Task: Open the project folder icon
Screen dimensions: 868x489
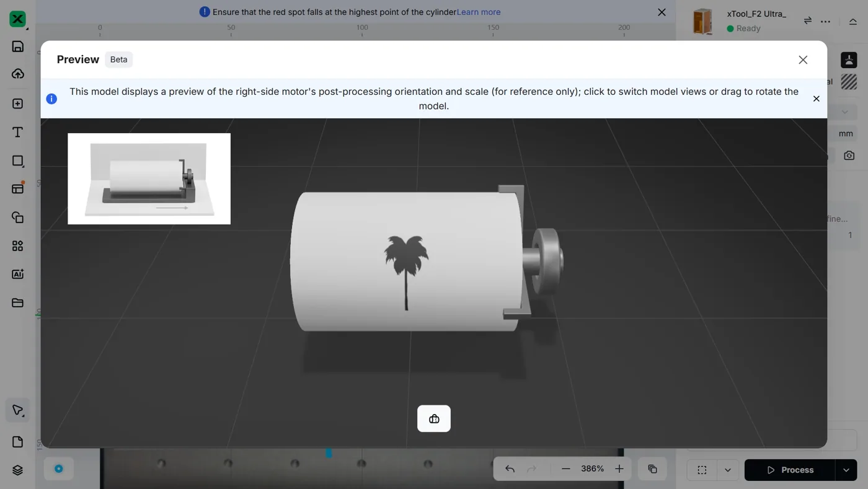Action: [18, 302]
